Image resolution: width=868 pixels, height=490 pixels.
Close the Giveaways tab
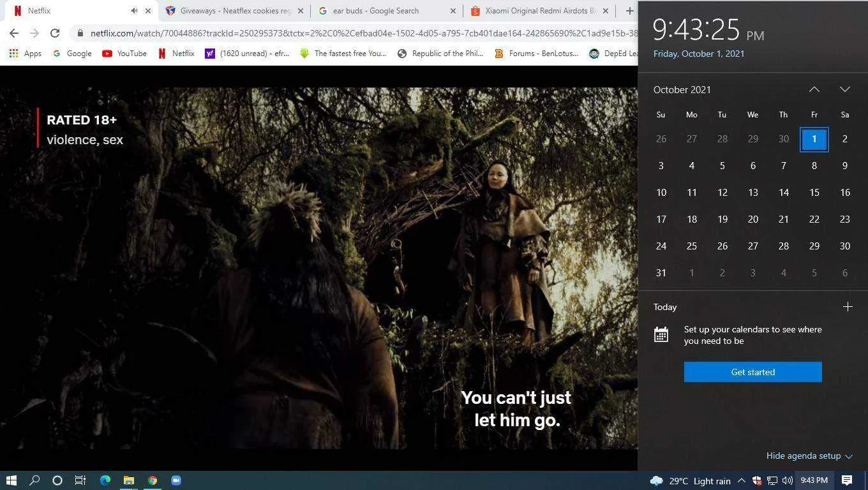click(300, 11)
